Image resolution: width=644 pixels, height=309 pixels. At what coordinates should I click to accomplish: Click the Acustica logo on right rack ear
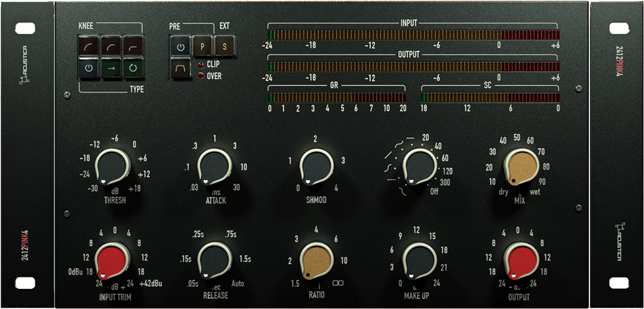(619, 241)
